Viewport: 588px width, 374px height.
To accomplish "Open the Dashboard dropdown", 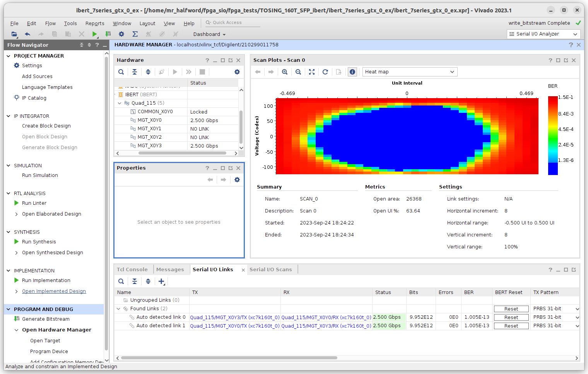I will (x=209, y=34).
